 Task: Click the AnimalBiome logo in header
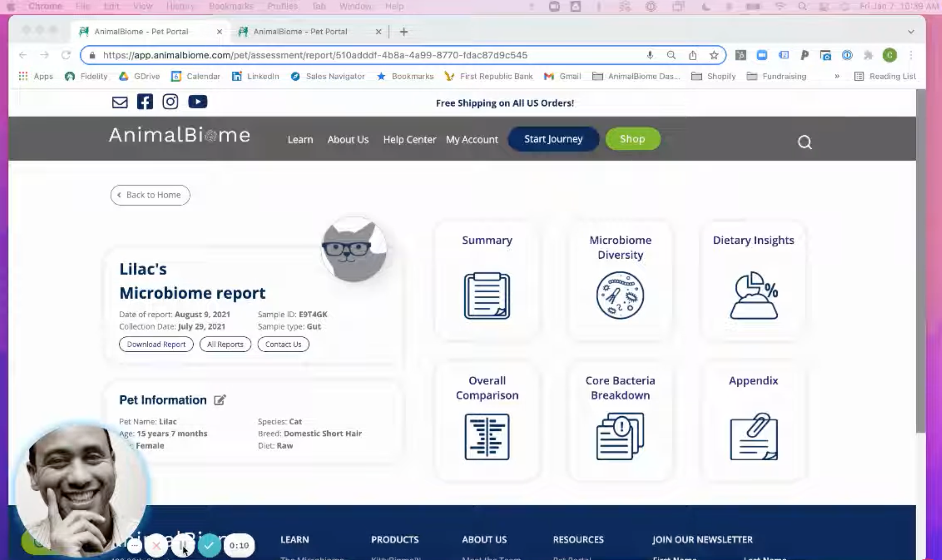[179, 135]
